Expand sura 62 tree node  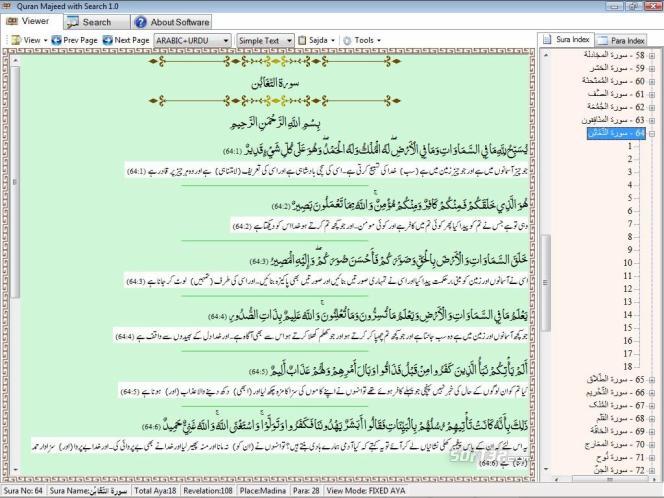(652, 108)
